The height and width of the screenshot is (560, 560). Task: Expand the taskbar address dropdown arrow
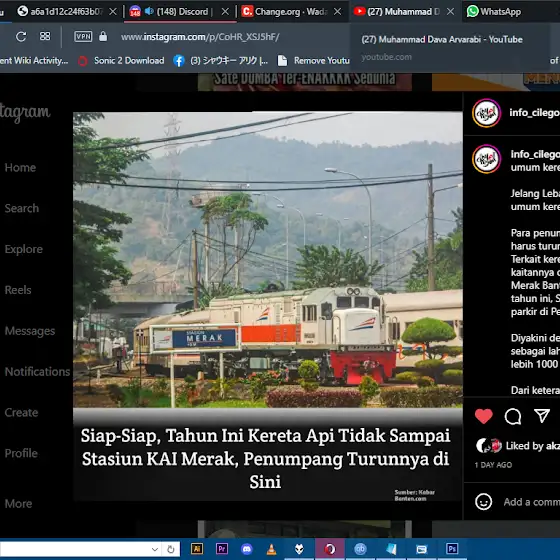pyautogui.click(x=155, y=549)
